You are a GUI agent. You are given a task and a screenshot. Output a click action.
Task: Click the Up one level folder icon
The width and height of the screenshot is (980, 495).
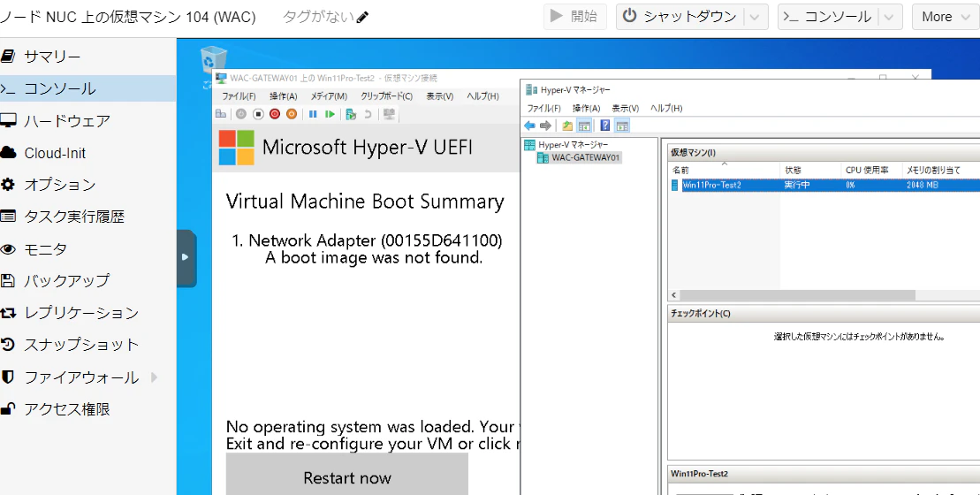pyautogui.click(x=567, y=126)
